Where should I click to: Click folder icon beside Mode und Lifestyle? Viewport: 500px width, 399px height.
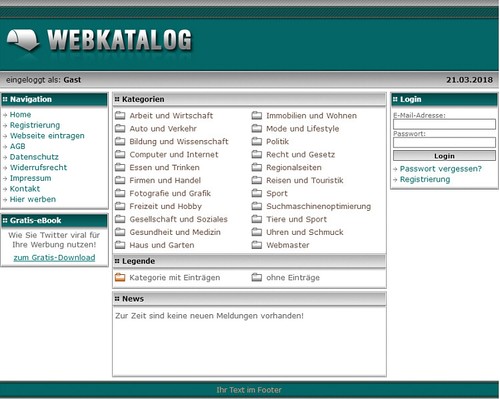[257, 128]
